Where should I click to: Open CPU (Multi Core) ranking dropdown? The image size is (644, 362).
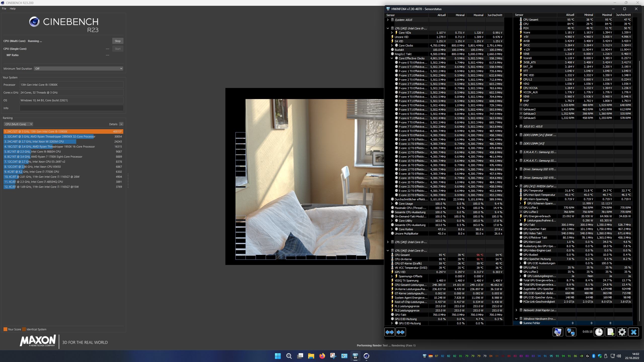click(x=18, y=124)
